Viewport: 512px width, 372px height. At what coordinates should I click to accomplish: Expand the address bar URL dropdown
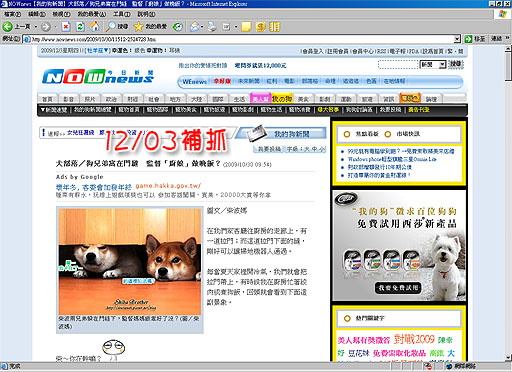[457, 39]
